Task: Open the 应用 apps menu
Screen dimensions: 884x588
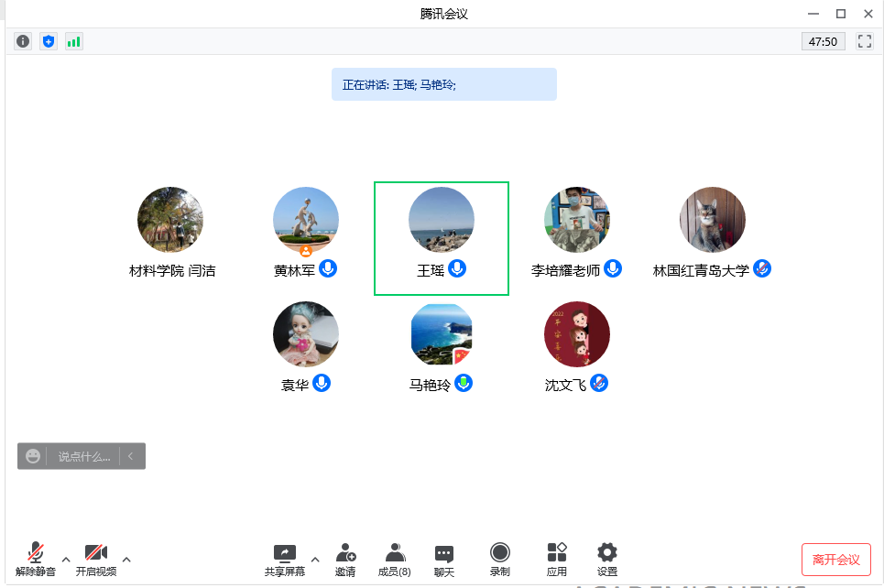Action: (557, 560)
